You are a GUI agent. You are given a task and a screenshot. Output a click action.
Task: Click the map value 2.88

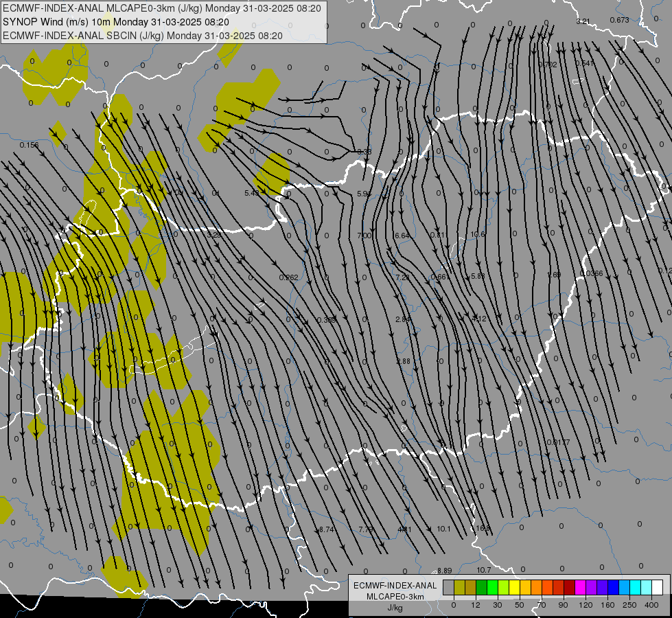[x=404, y=362]
